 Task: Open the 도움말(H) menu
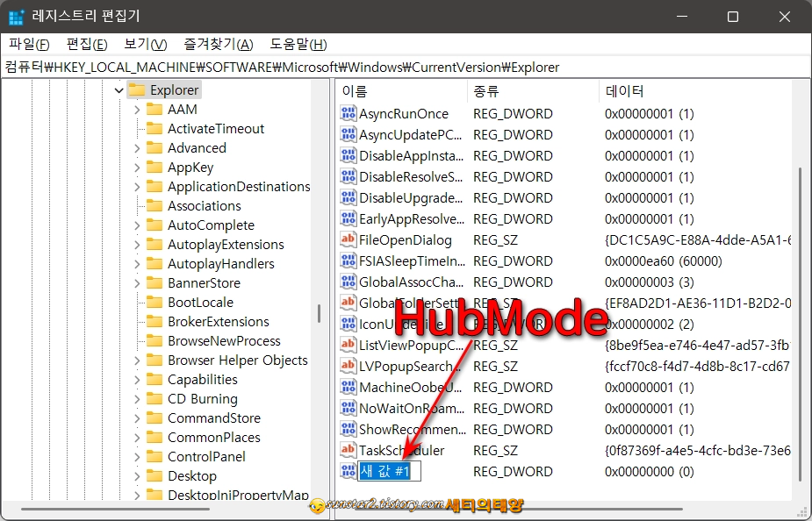click(298, 44)
